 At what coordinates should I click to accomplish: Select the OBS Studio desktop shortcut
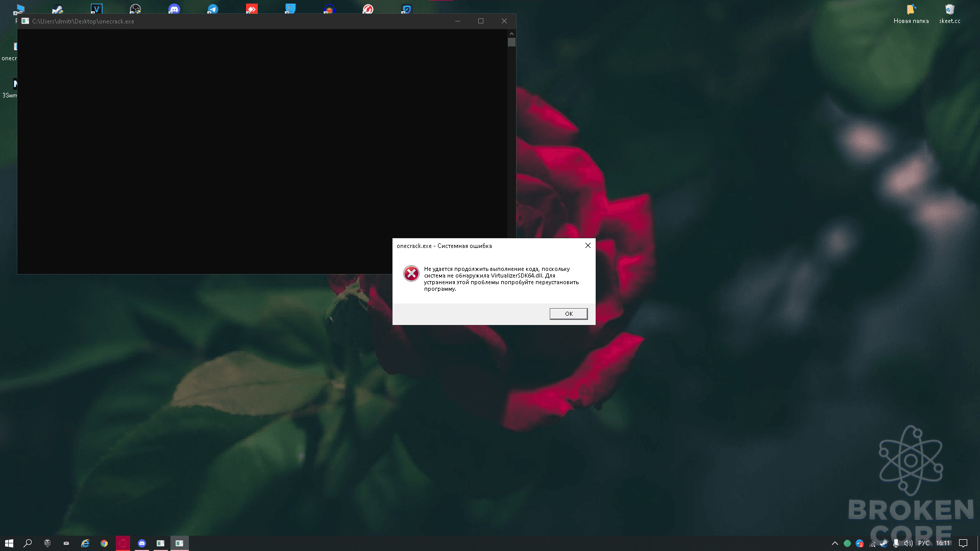pyautogui.click(x=135, y=8)
